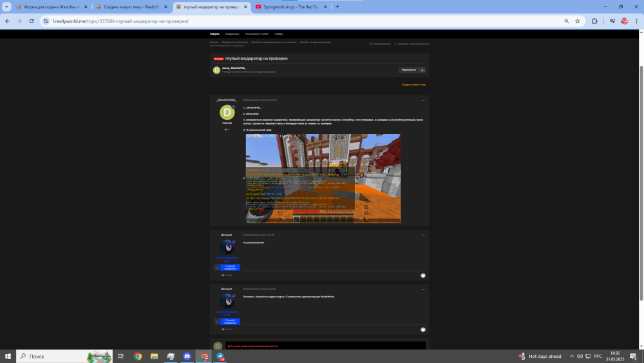Open the media control icon in Chrome toolbar

(612, 21)
